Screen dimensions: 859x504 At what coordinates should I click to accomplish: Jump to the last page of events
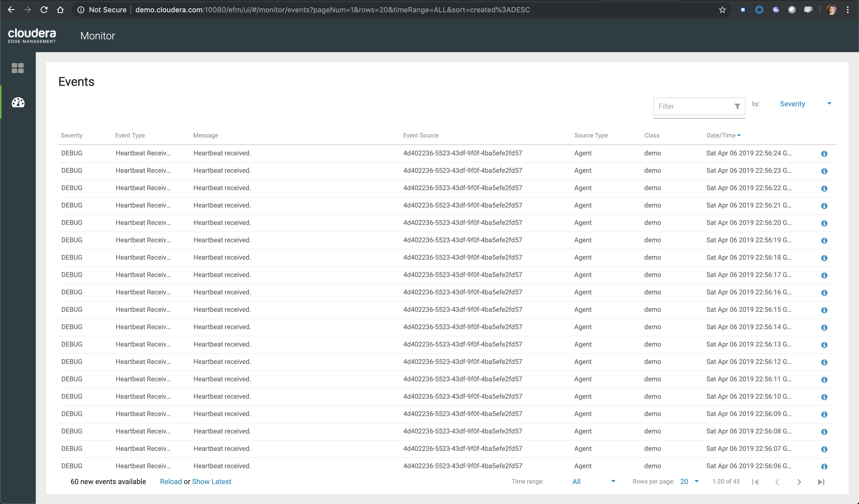[821, 482]
